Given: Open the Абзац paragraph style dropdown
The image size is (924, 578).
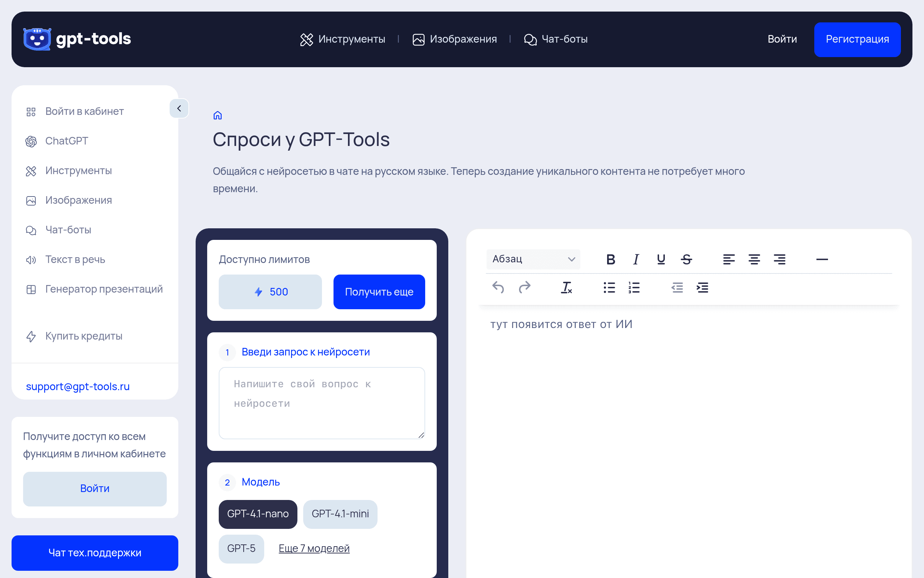Looking at the screenshot, I should tap(533, 259).
